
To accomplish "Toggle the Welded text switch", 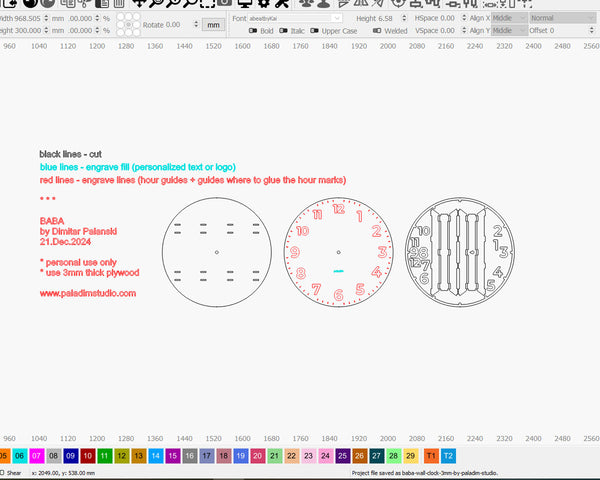I will pos(377,30).
